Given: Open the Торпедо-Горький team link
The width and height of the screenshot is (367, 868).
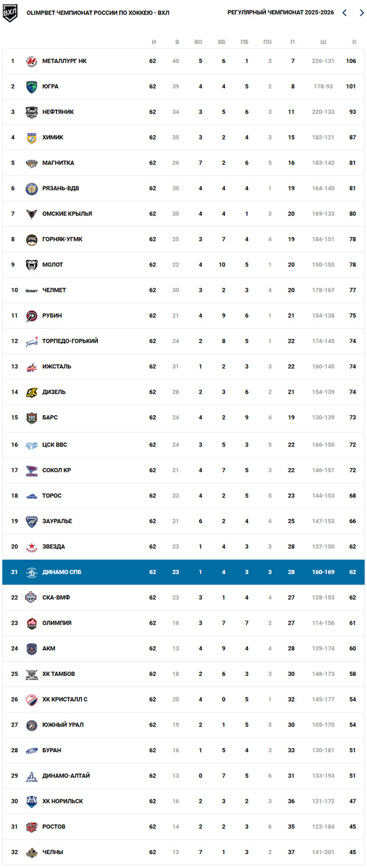Looking at the screenshot, I should point(70,341).
